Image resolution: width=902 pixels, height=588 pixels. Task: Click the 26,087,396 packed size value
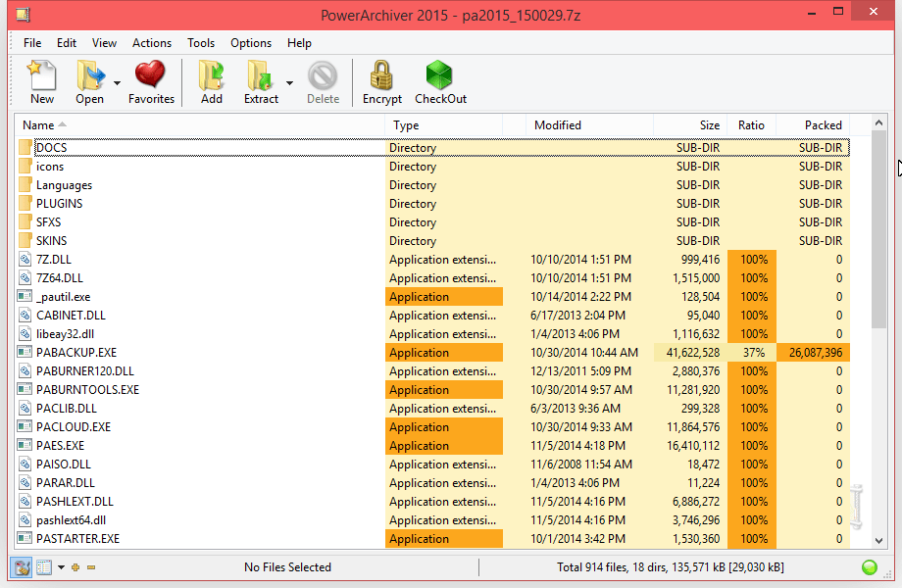pos(815,353)
